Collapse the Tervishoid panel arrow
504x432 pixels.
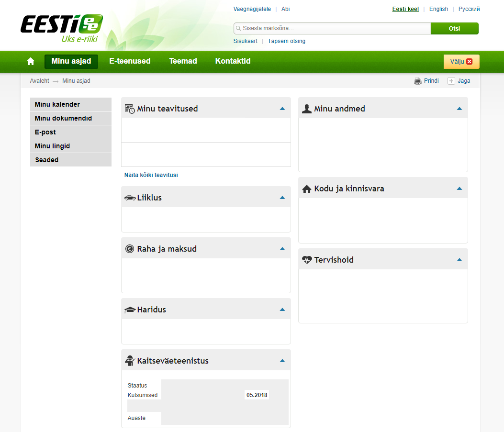point(459,260)
